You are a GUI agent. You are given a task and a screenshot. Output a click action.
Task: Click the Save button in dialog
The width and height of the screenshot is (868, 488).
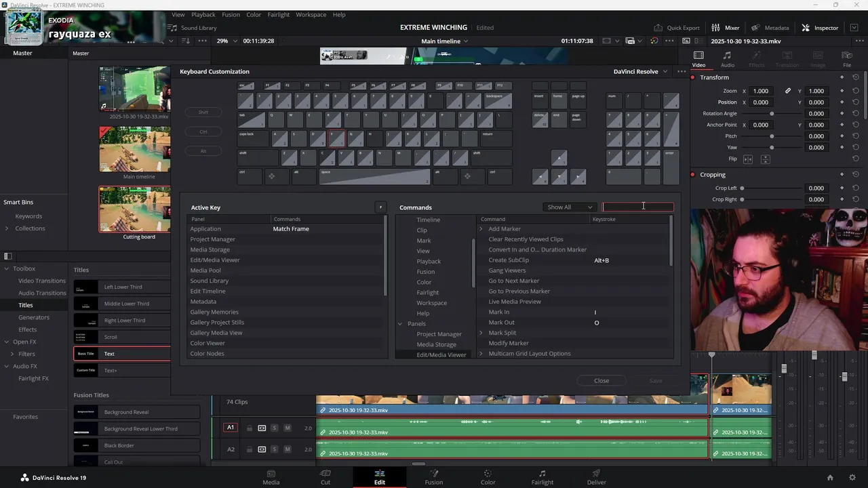(656, 380)
